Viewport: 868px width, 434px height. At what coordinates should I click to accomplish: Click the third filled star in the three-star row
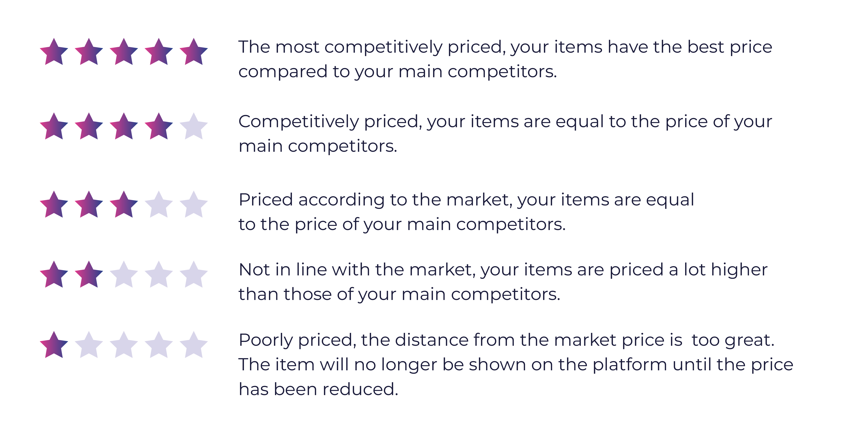click(x=124, y=205)
